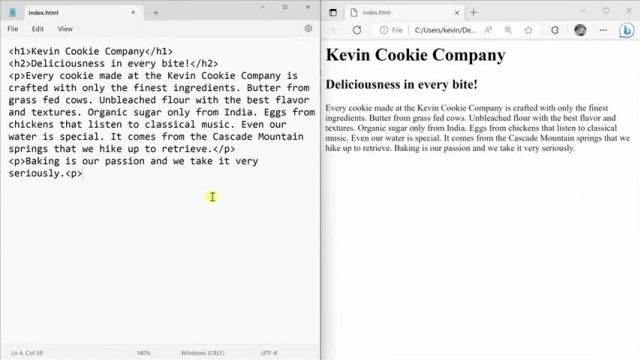Open Edge Settings and more menu
Image resolution: width=640 pixels, height=360 pixels.
tap(603, 30)
